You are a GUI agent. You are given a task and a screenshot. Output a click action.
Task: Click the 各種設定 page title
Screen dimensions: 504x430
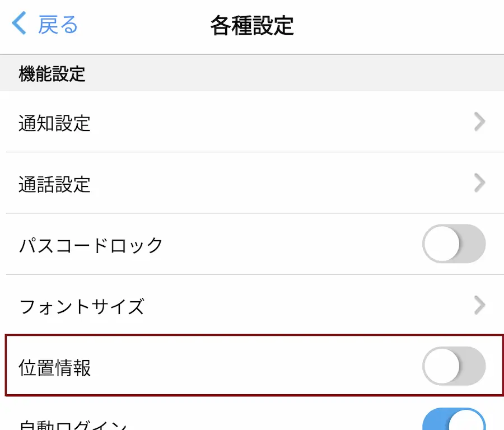[x=252, y=25]
